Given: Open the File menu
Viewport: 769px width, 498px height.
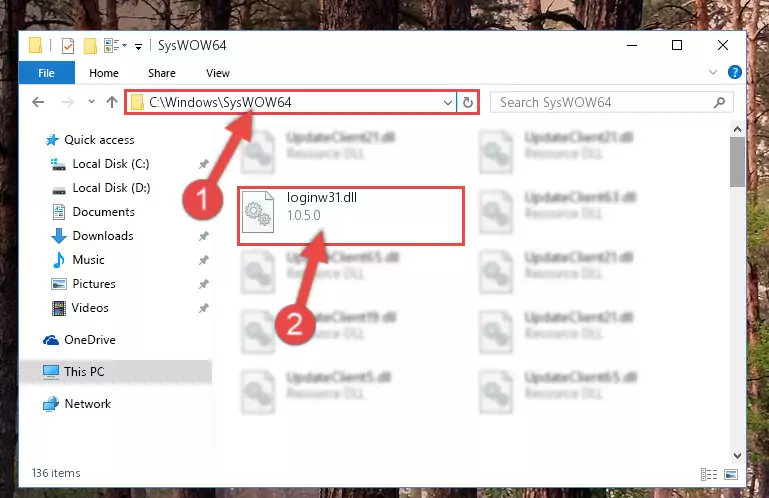Looking at the screenshot, I should [46, 72].
